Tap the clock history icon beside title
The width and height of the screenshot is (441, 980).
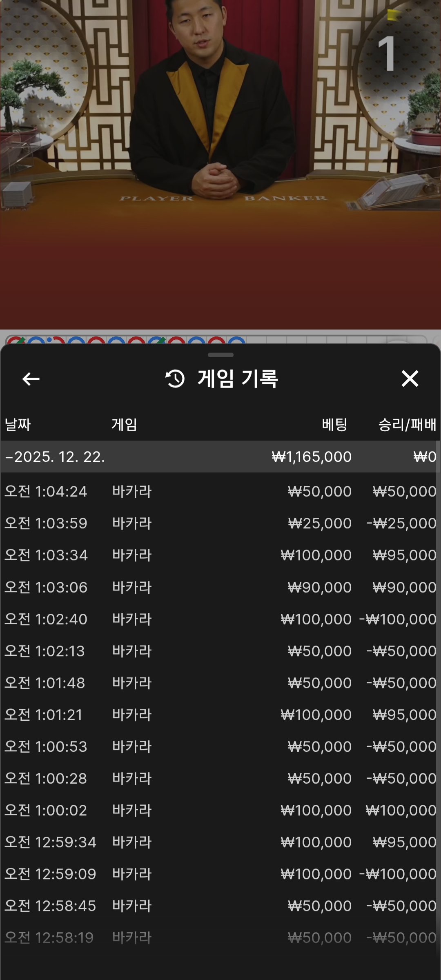click(x=175, y=379)
